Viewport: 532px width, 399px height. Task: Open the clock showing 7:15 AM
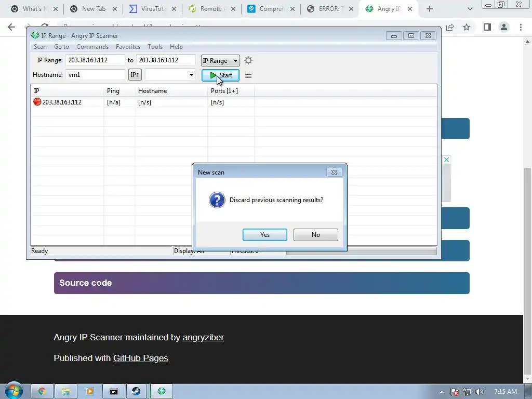[506, 392]
